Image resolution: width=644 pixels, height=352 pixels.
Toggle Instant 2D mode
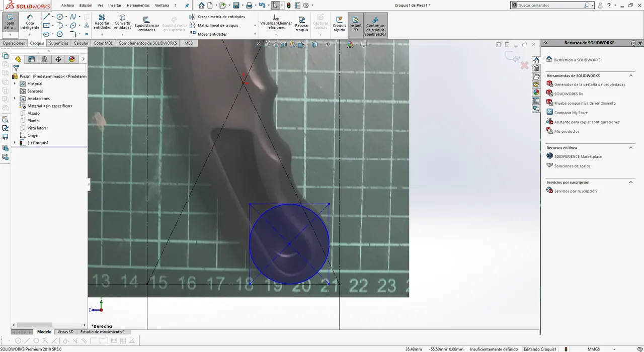click(355, 24)
